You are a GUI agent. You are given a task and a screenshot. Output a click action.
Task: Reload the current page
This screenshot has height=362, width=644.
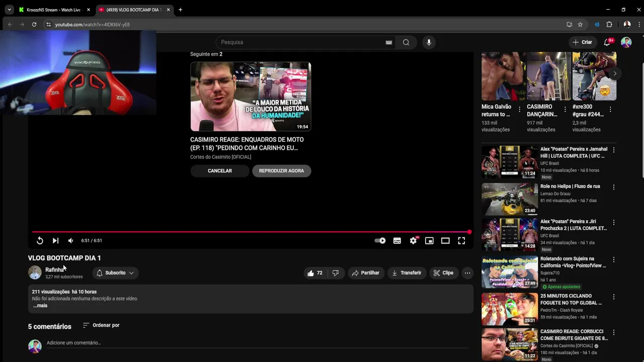34,24
